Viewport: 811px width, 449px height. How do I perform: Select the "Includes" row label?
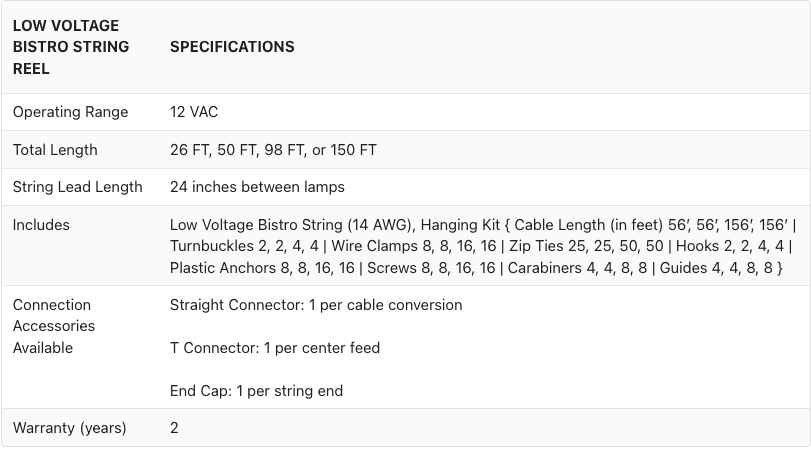coord(41,225)
